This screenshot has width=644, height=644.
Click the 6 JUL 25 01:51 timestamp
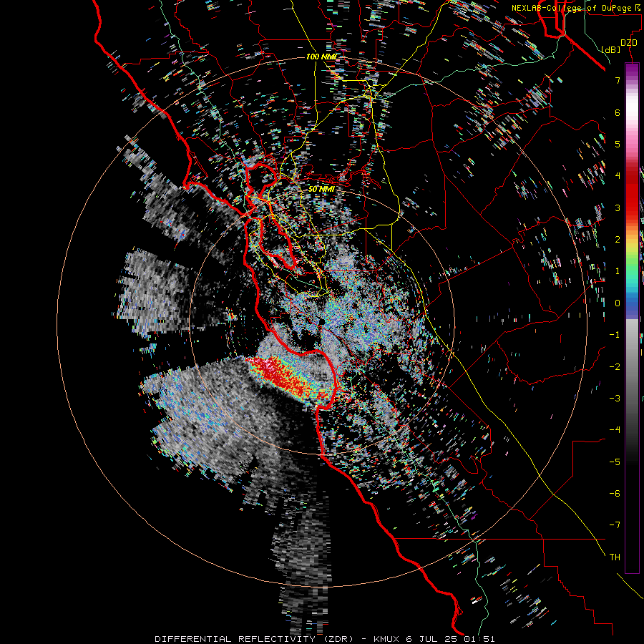coord(451,639)
